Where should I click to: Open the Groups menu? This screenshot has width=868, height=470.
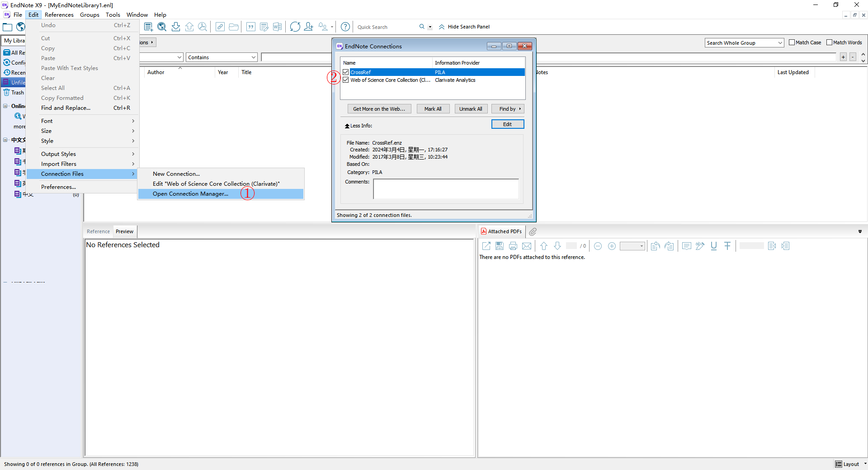point(90,15)
